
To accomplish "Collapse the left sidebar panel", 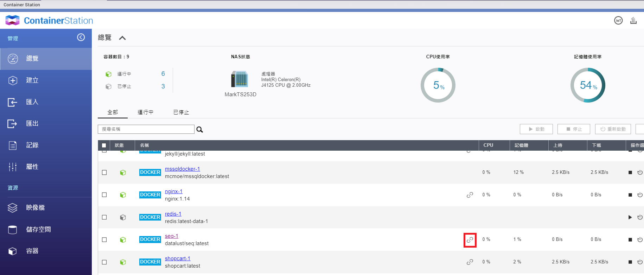I will point(81,37).
